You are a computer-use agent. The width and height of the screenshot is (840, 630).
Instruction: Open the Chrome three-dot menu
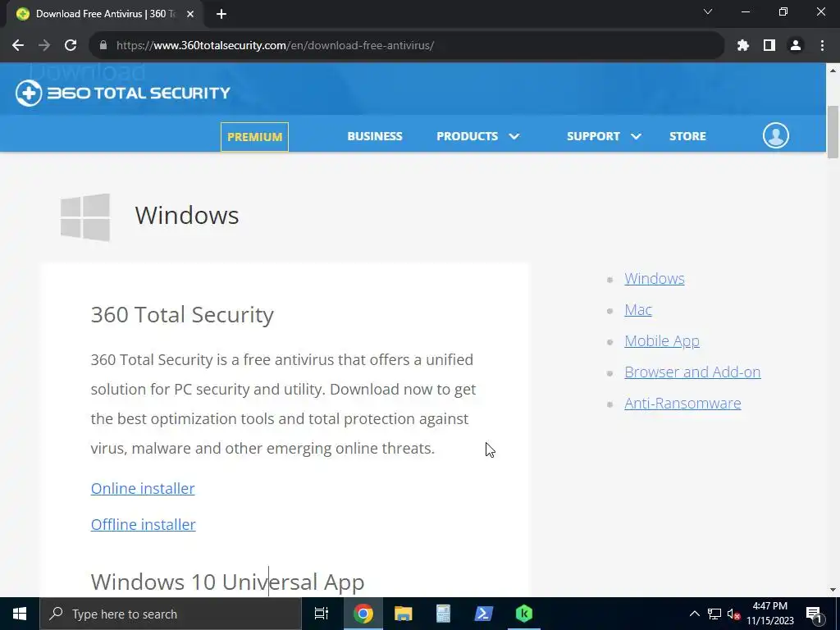click(x=822, y=46)
